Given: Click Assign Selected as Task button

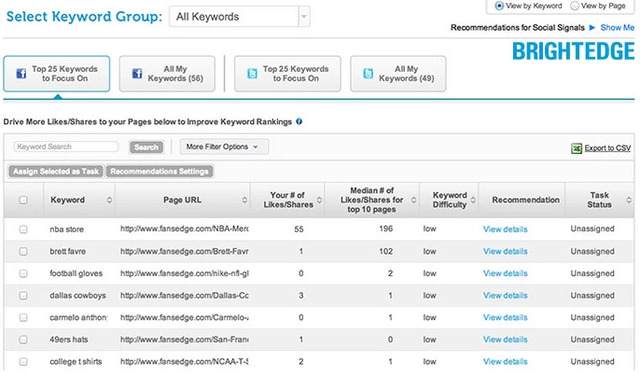Looking at the screenshot, I should point(56,171).
